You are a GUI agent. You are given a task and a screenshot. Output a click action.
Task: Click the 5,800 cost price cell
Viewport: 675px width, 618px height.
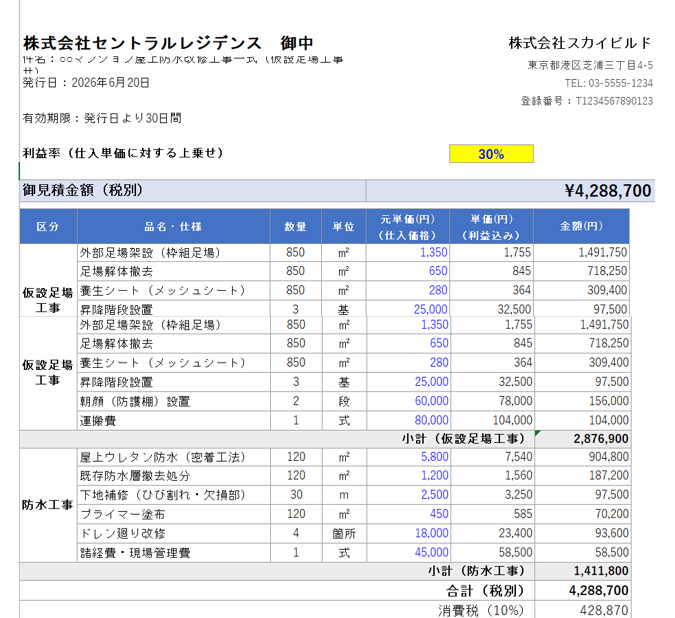tap(408, 457)
